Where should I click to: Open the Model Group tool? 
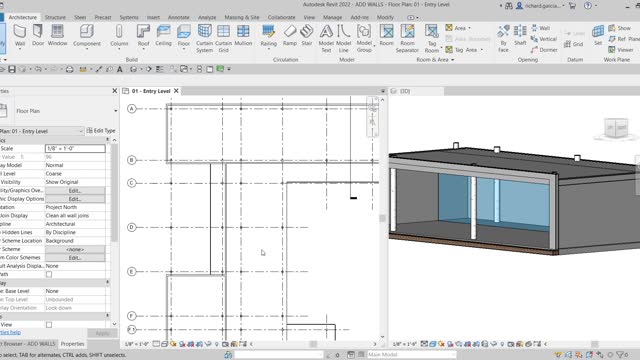tap(364, 38)
